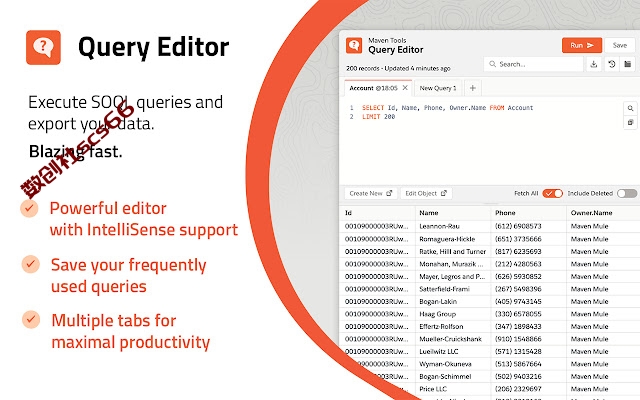Click phone number (571) 1315428
The image size is (640, 400).
click(x=518, y=351)
